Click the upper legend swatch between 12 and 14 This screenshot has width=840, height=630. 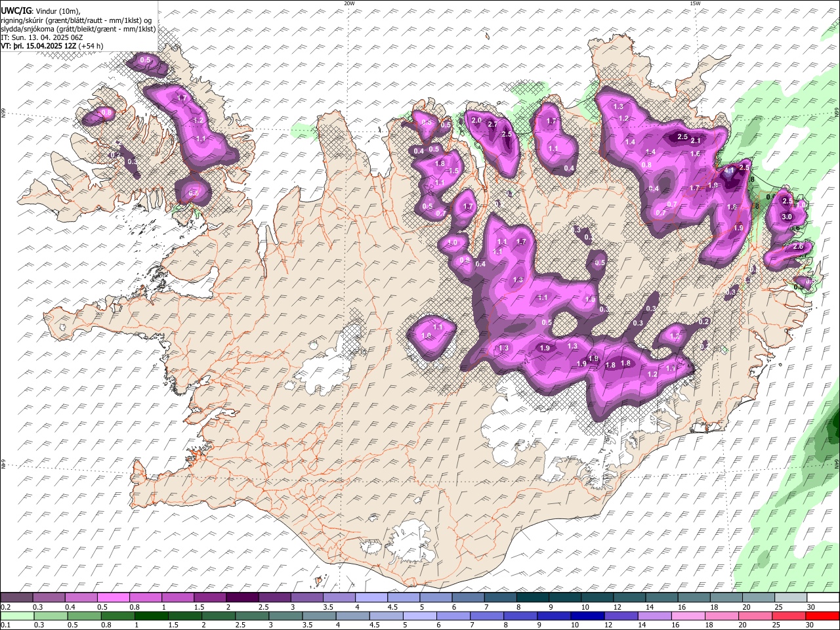(629, 598)
